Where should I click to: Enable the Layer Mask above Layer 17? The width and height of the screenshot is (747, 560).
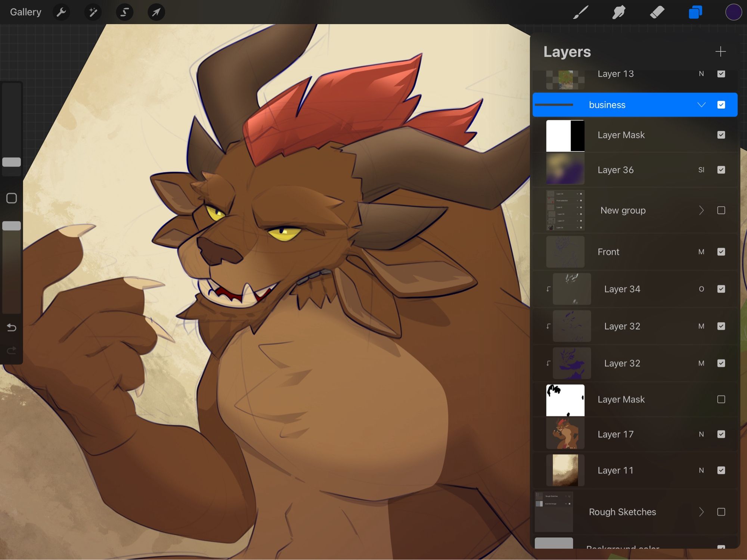coord(721,399)
